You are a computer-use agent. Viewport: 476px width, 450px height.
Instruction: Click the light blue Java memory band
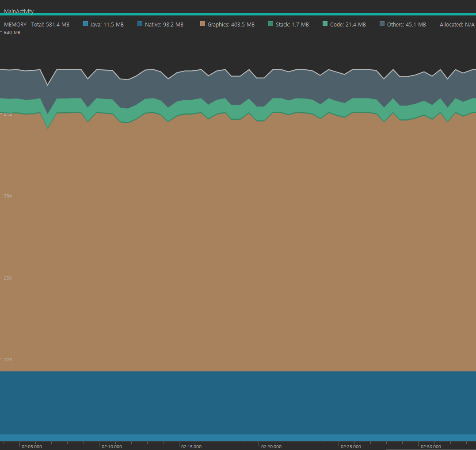click(238, 438)
